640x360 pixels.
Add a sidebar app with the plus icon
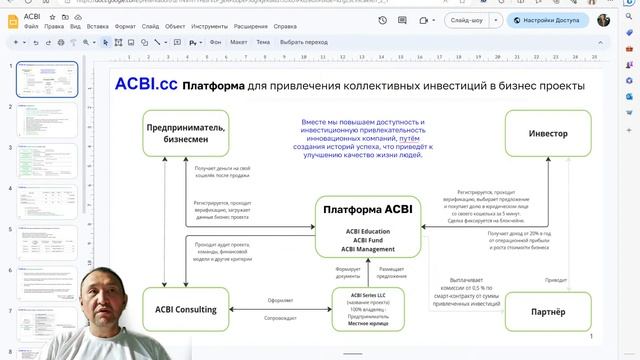[x=629, y=130]
